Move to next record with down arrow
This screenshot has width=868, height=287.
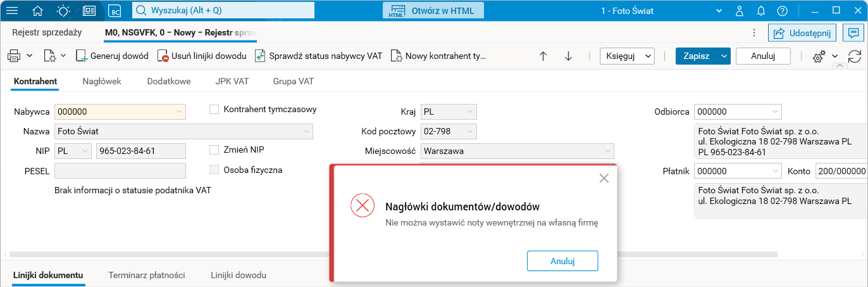click(x=568, y=56)
